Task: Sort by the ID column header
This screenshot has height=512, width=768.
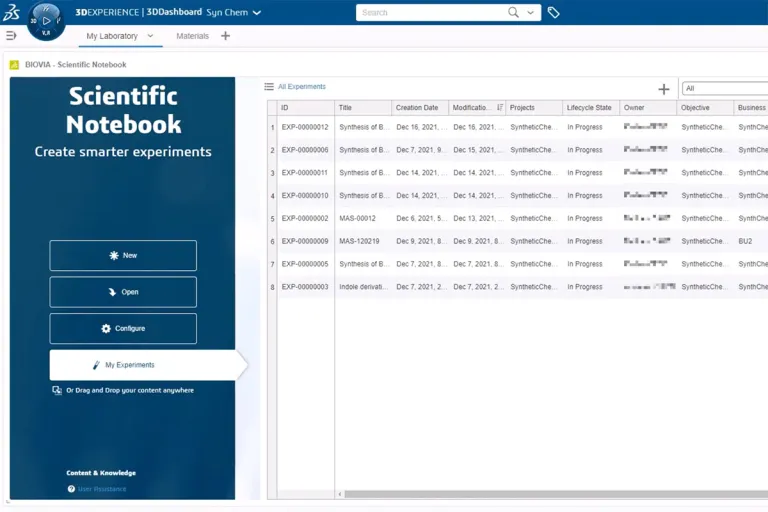Action: [306, 107]
